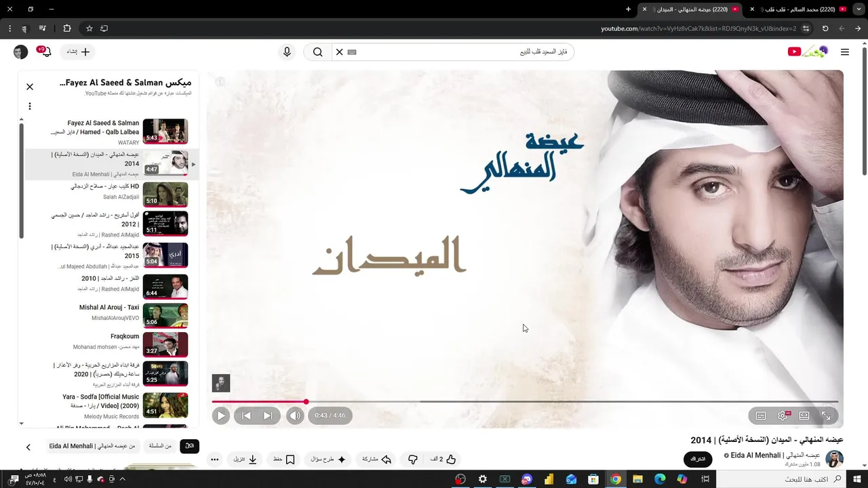Open File Explorer from taskbar

637,479
